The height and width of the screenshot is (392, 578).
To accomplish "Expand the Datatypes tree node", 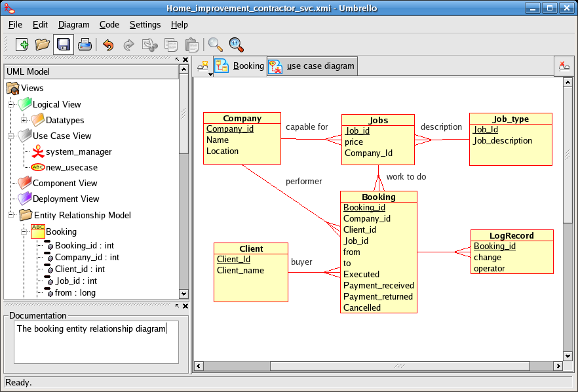I will pyautogui.click(x=24, y=120).
